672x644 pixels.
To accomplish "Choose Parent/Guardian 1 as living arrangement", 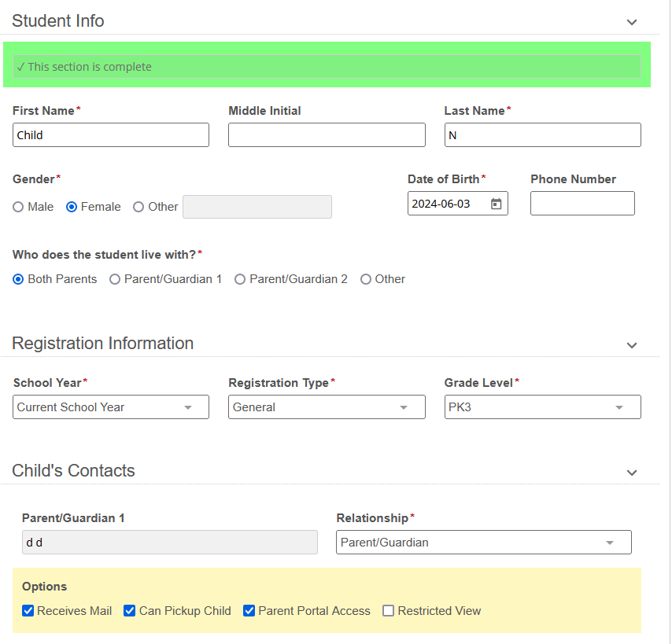I will [x=115, y=279].
